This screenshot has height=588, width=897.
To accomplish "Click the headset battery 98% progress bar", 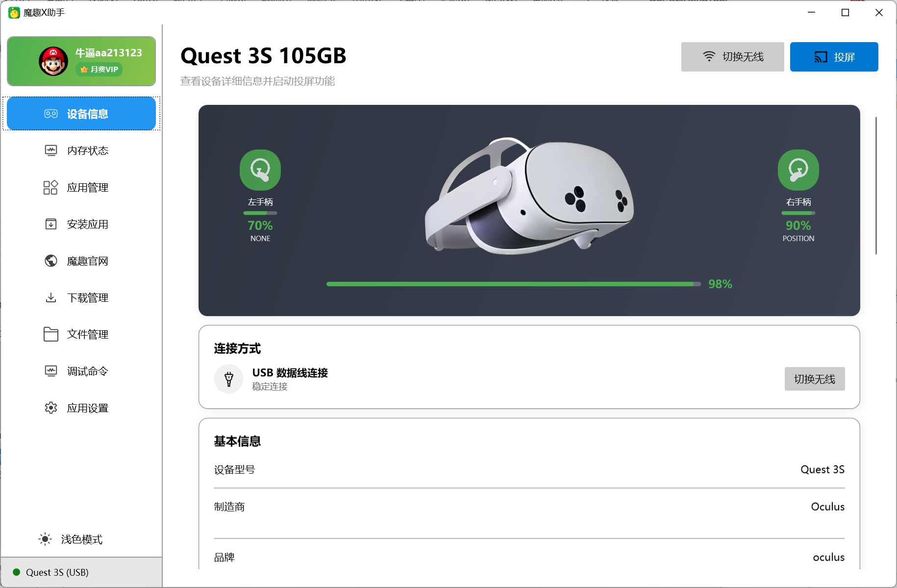I will (513, 284).
